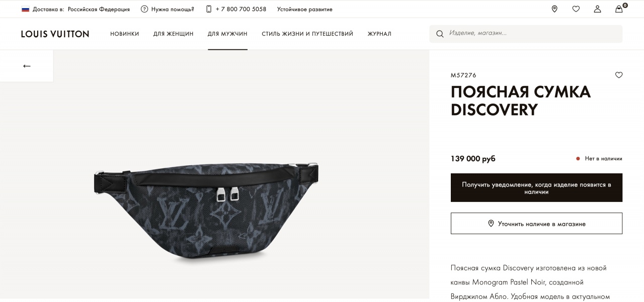Click the back arrow button
Viewport: 644px width, 302px height.
(x=27, y=66)
